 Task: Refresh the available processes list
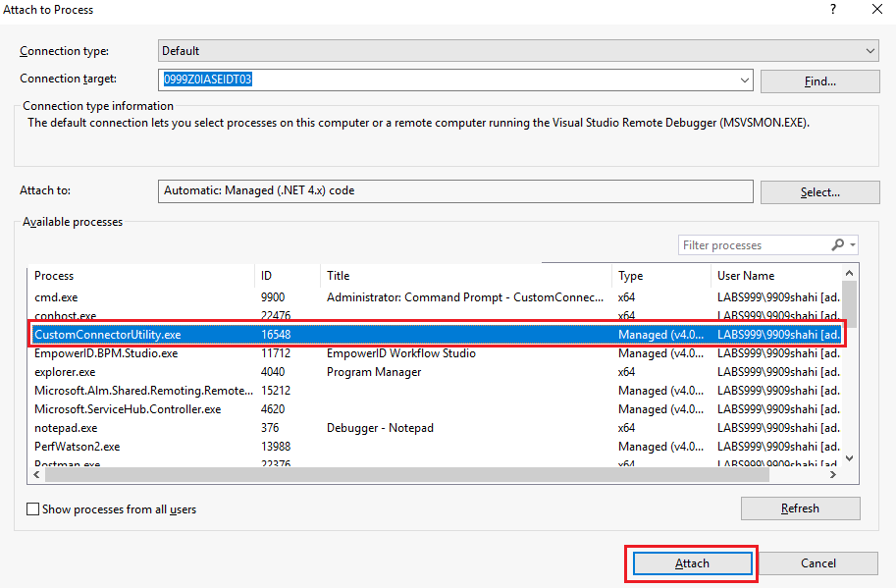point(800,508)
